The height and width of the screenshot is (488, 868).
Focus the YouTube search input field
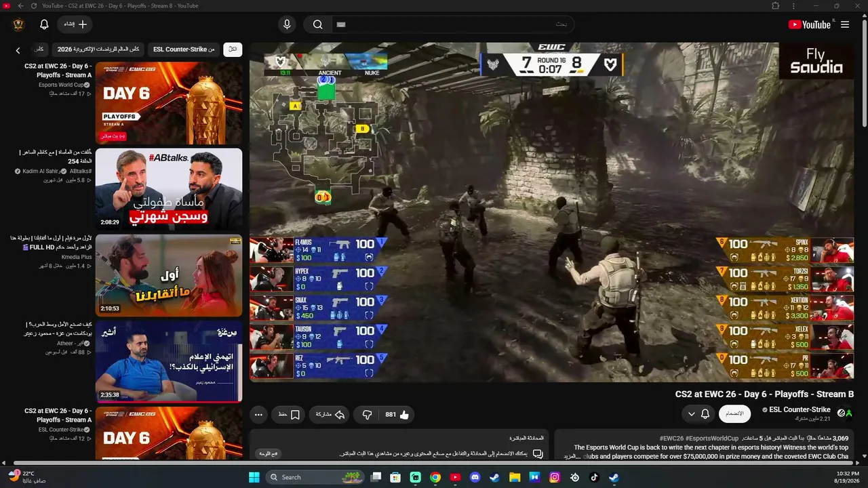click(x=453, y=24)
